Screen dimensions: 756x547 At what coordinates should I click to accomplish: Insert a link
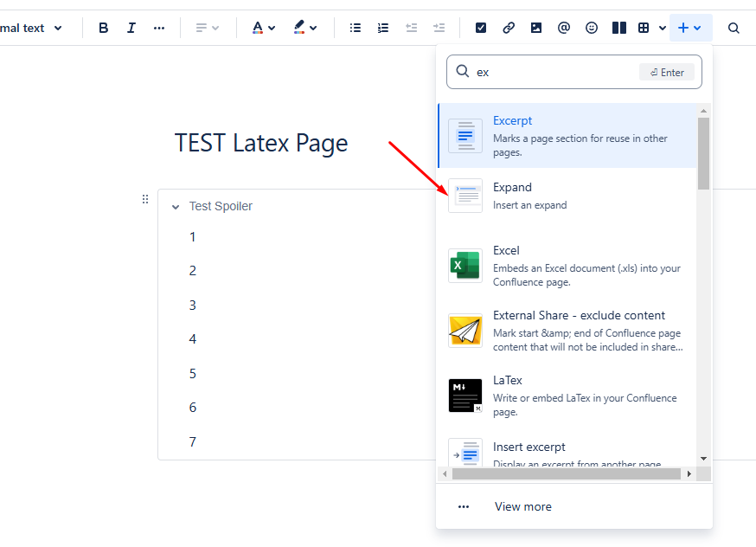coord(509,27)
